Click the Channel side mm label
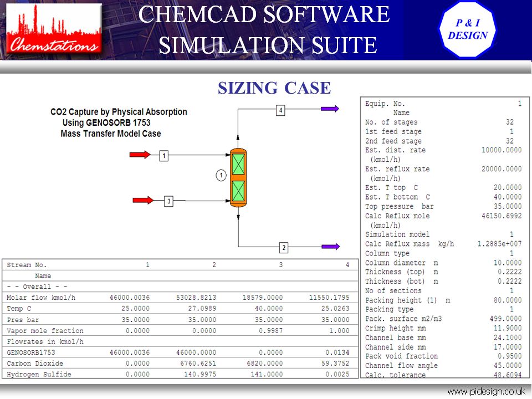Image resolution: width=532 pixels, height=399 pixels. click(x=395, y=347)
